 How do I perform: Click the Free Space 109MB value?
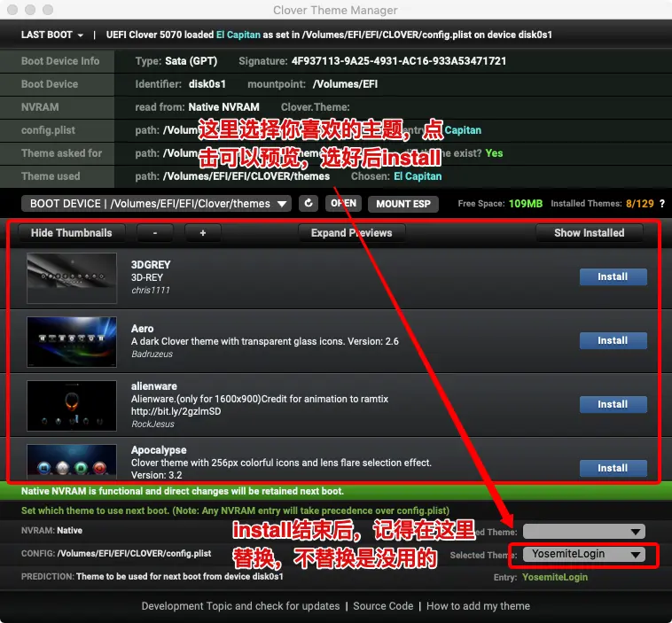pos(526,204)
